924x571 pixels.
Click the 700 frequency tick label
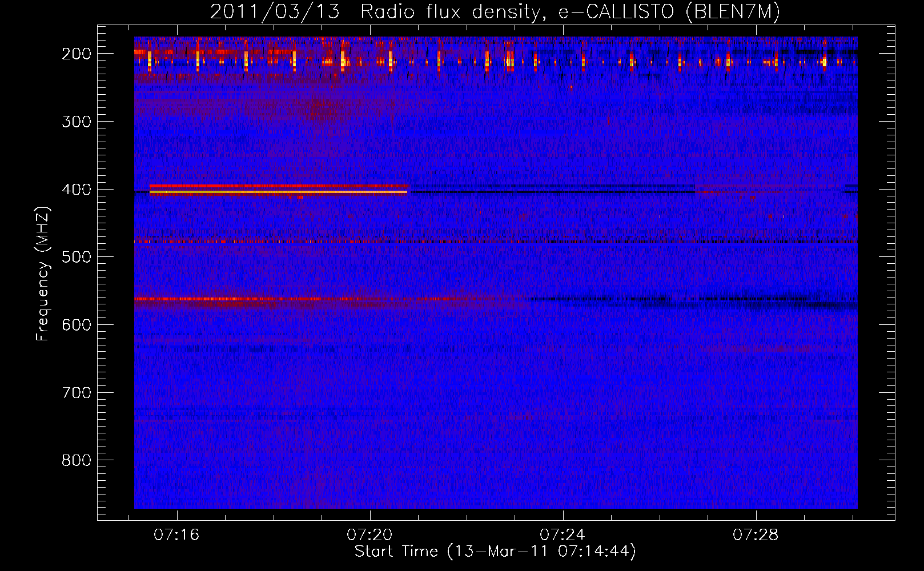point(76,393)
